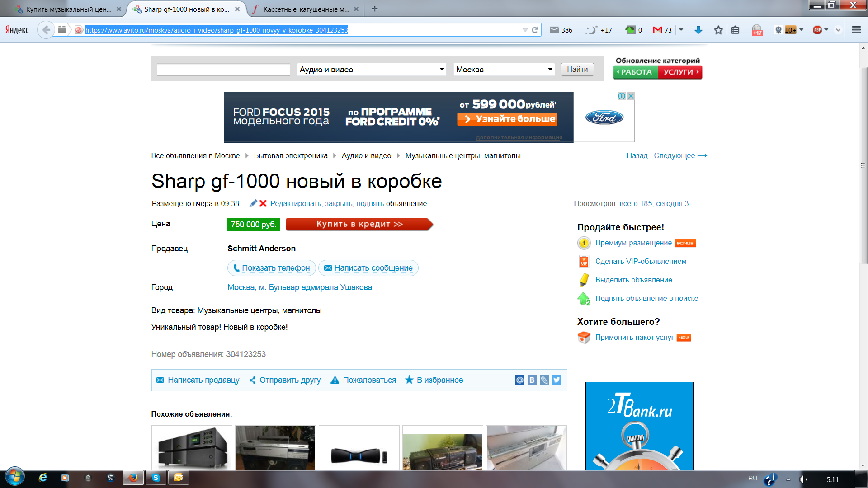The width and height of the screenshot is (868, 488).
Task: Open the Skype icon in the taskbar
Action: [x=156, y=478]
